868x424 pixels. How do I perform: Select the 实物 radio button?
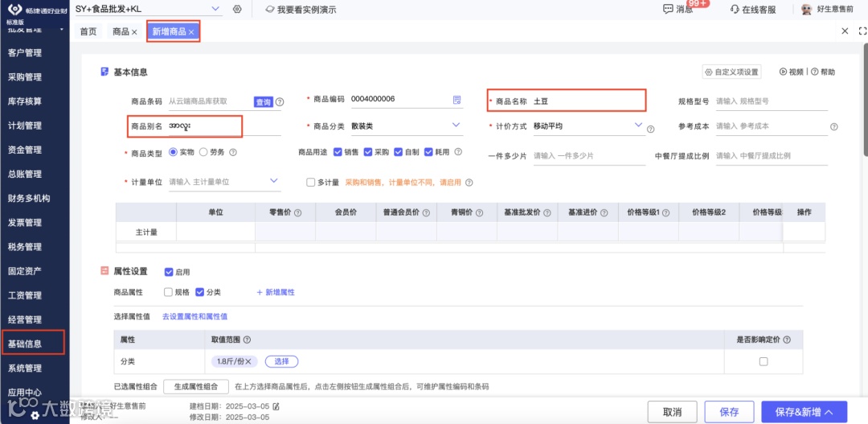pyautogui.click(x=173, y=152)
